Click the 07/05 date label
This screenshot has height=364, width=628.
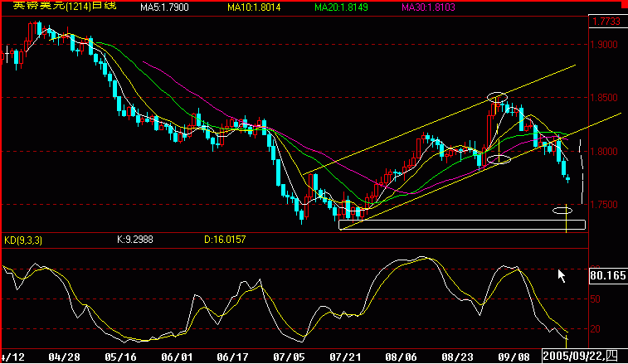pos(289,357)
